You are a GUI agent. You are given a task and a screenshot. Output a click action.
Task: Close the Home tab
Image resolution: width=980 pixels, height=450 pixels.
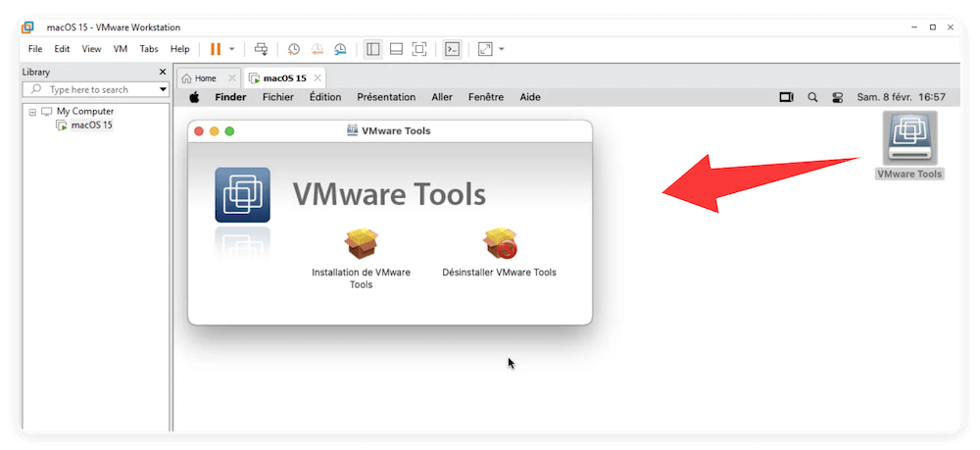click(x=232, y=78)
